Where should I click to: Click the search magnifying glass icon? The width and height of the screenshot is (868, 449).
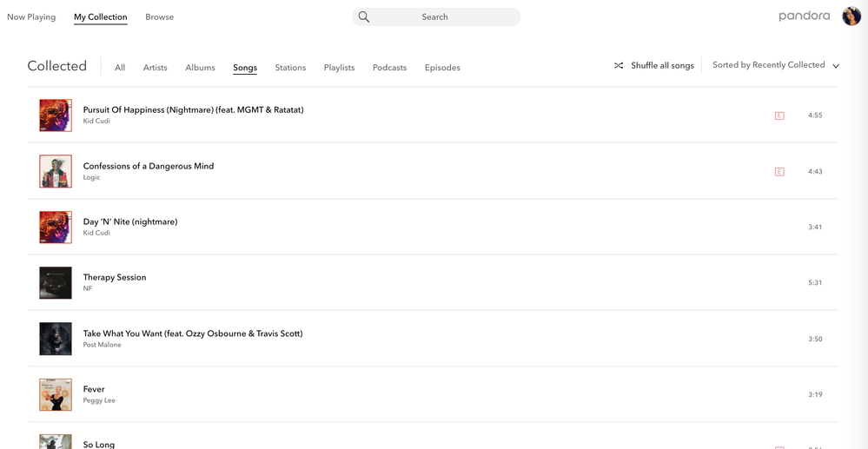(364, 17)
